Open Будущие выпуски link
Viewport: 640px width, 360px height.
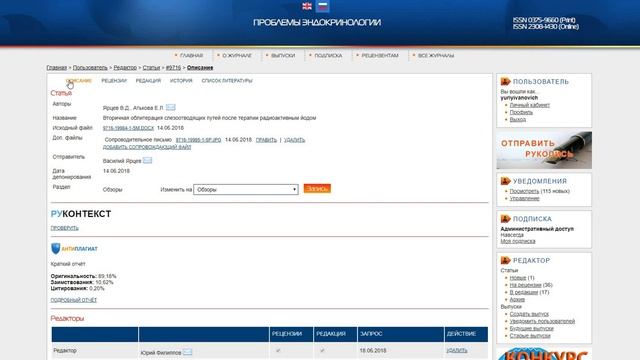coord(531,328)
